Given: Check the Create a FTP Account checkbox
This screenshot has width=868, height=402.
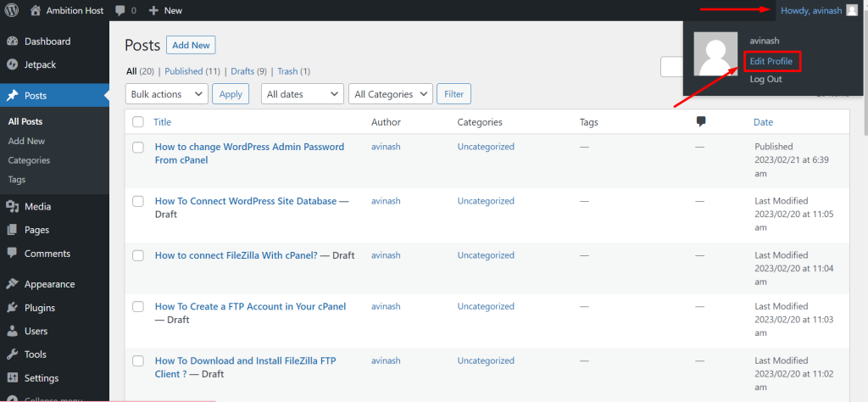Looking at the screenshot, I should pos(138,307).
